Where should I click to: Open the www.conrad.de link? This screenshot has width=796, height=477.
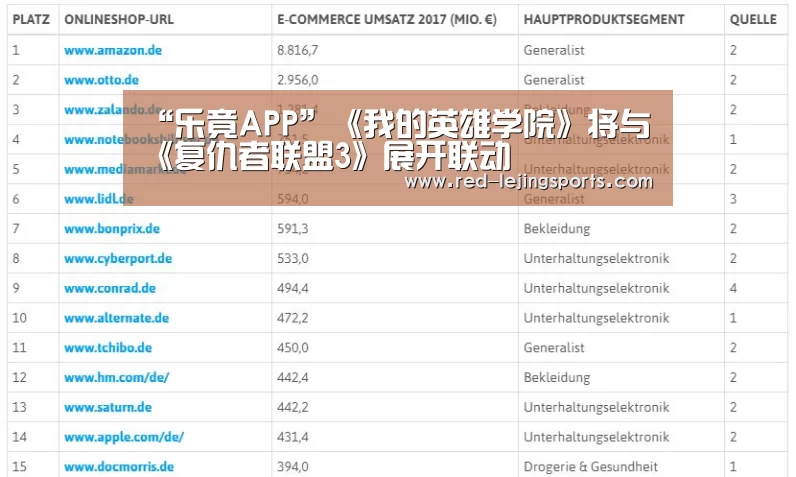point(110,288)
